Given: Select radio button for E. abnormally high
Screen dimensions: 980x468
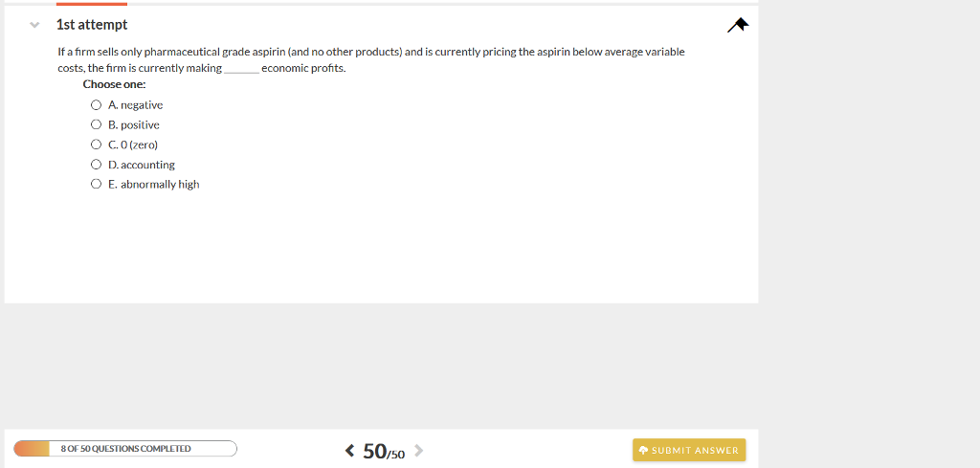Looking at the screenshot, I should 96,185.
